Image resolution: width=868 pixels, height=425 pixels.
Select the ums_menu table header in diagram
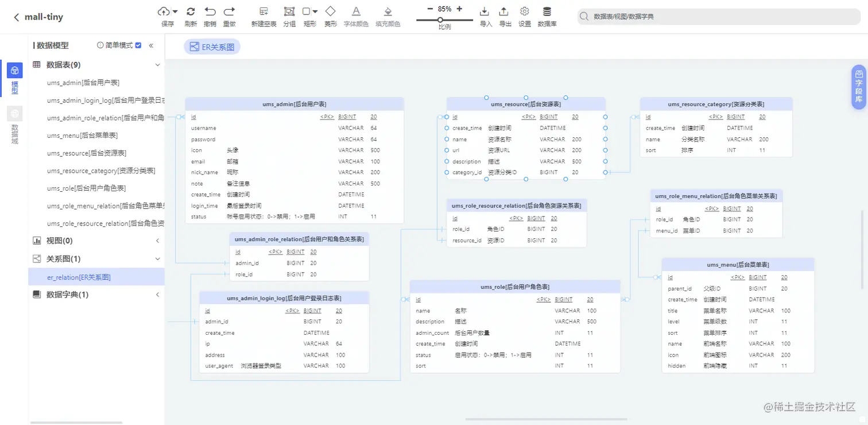[x=738, y=264]
